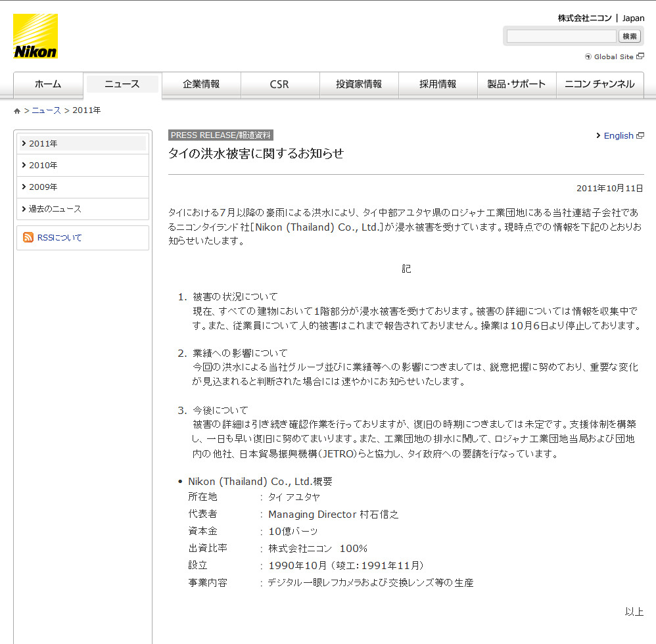
Task: Open the 企業情報 navigation tab
Action: click(201, 85)
